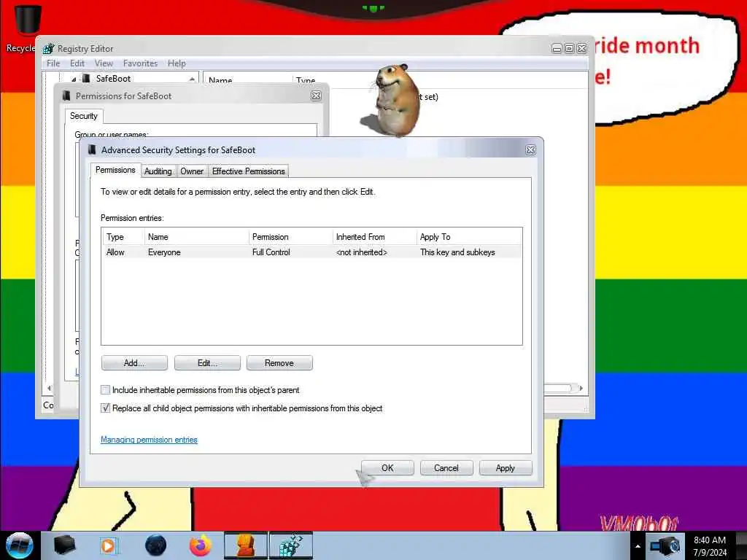
Task: Switch to the Effective Permissions tab
Action: pos(248,171)
